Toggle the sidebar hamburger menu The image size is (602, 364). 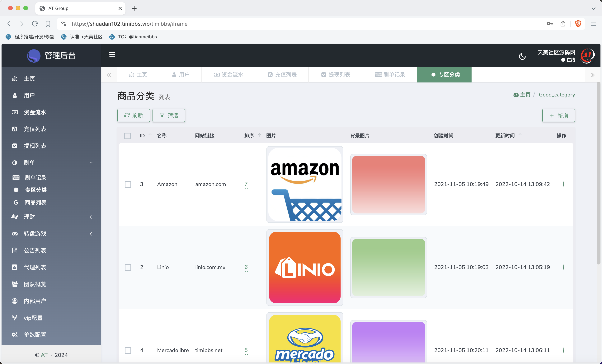point(112,54)
